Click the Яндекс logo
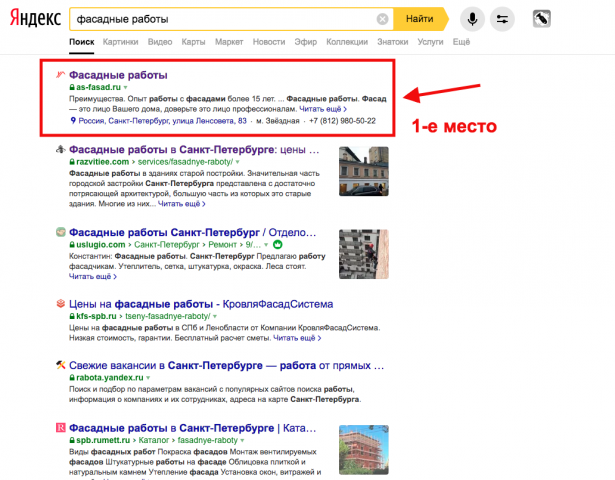Image resolution: width=615 pixels, height=480 pixels. [35, 18]
